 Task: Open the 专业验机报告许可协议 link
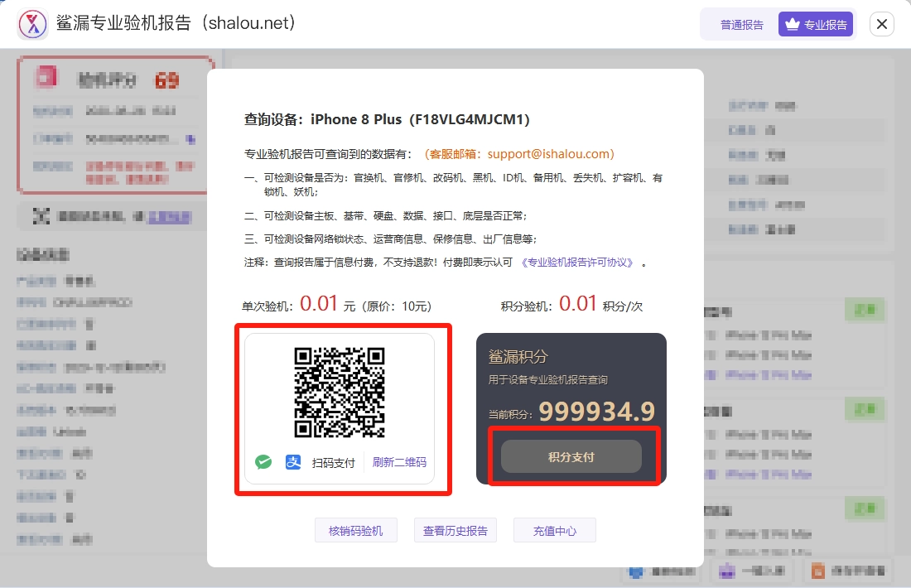pos(578,262)
